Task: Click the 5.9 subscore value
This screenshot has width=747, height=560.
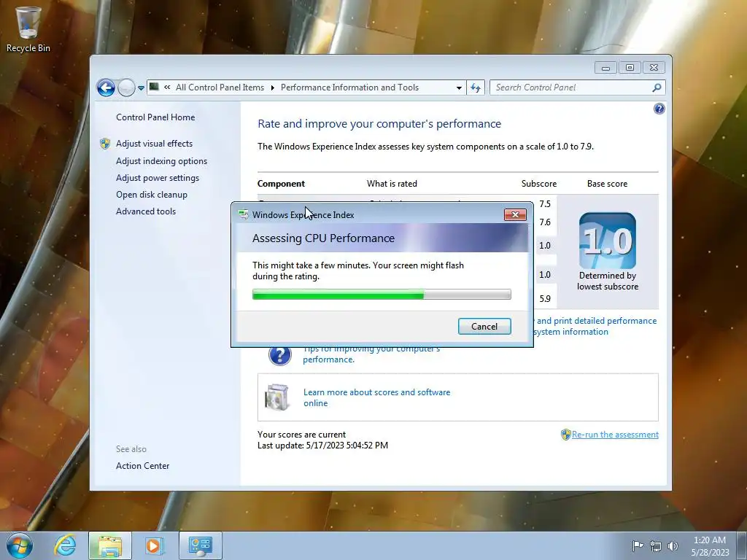Action: click(544, 298)
